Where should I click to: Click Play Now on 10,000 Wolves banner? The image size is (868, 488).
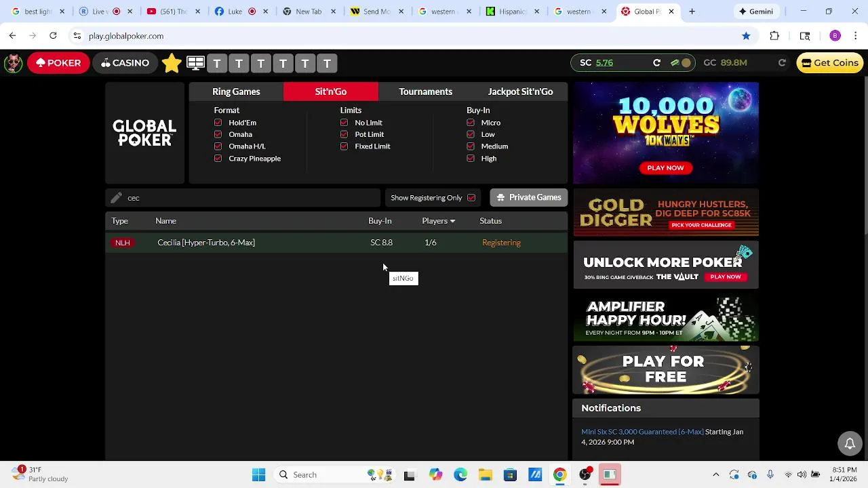point(665,168)
